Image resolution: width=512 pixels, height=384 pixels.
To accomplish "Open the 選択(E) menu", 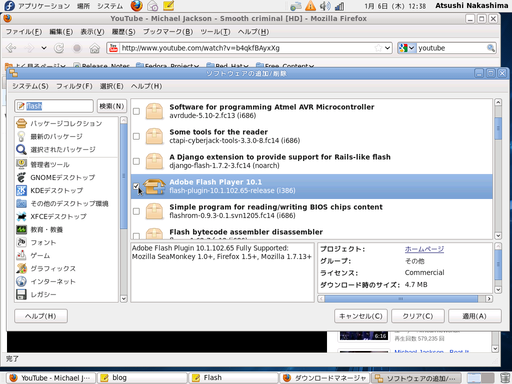I will [x=112, y=86].
